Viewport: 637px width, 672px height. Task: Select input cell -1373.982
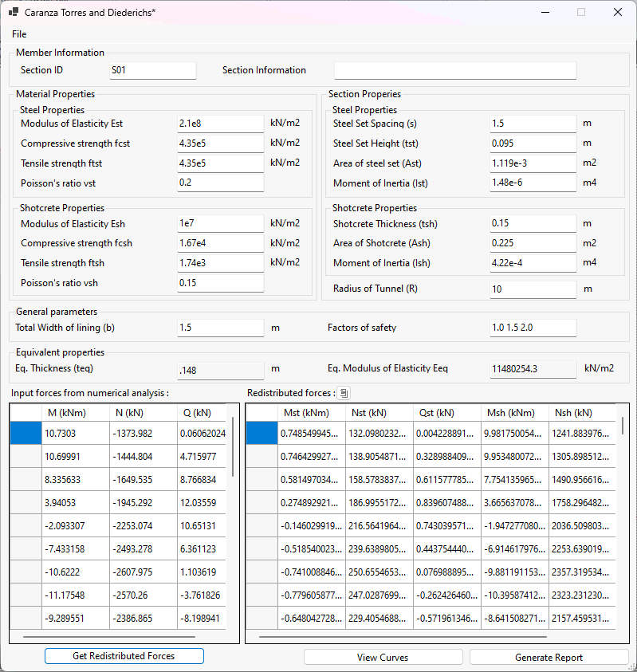tap(144, 434)
